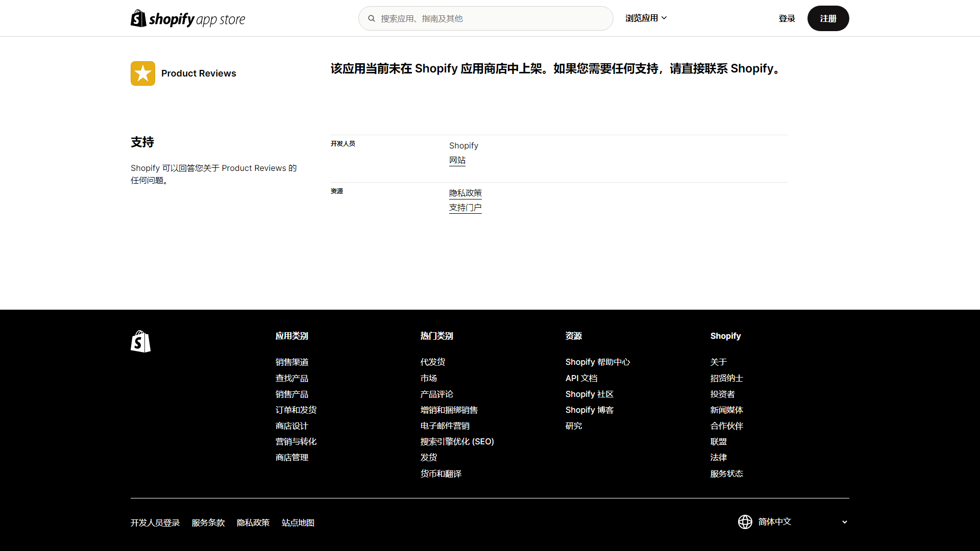This screenshot has width=980, height=551.
Task: Open the 支持门户 support portal link
Action: coord(465,208)
